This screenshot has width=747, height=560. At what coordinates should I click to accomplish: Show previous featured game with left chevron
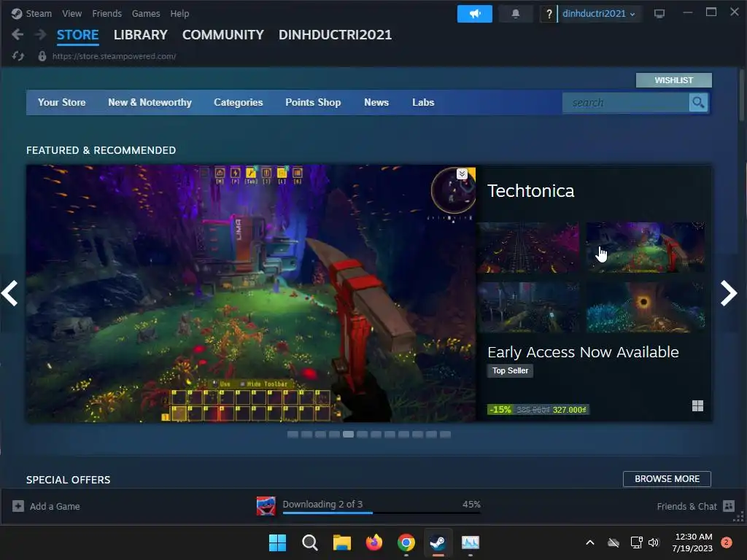click(9, 293)
